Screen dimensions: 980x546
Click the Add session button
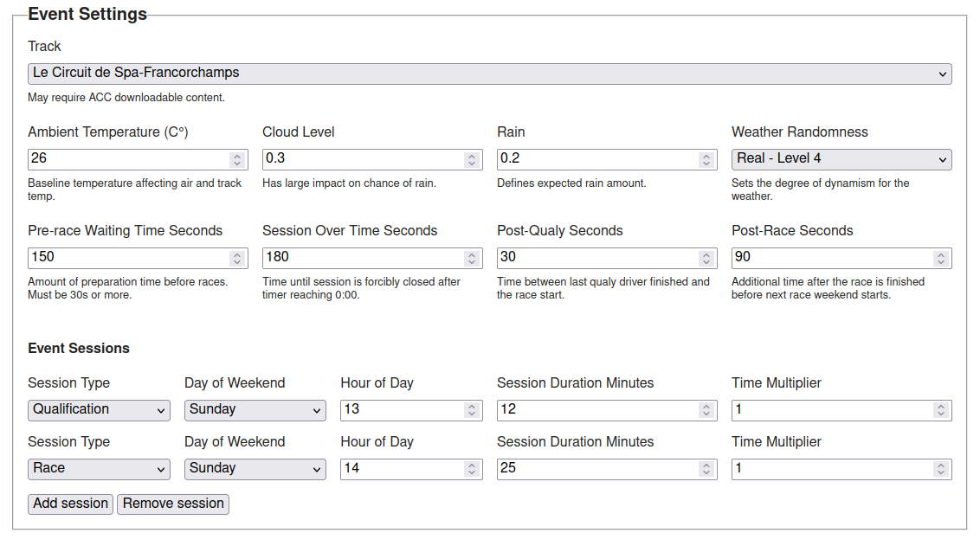(71, 504)
